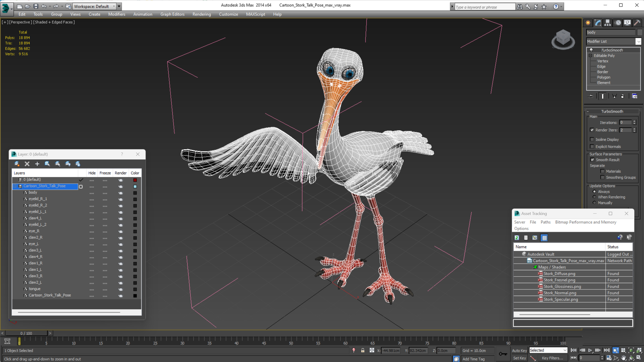Open the Modify command panel tab
644x362 pixels.
click(x=598, y=23)
